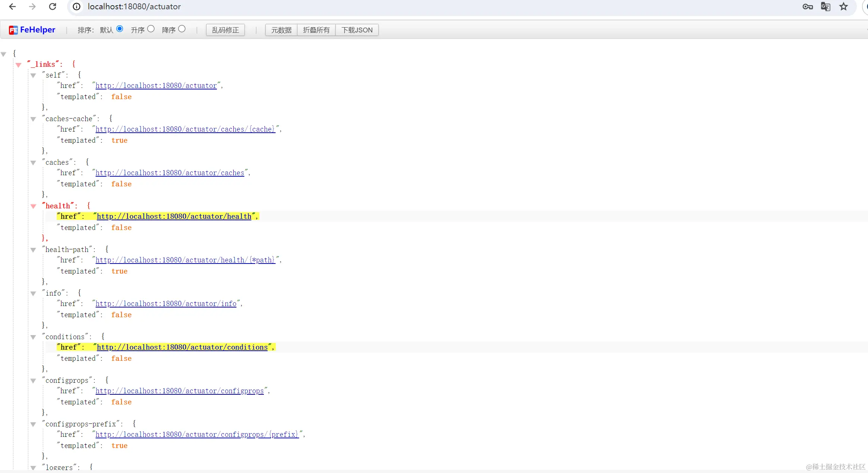This screenshot has height=473, width=868.
Task: Collapse the "health" node triangle
Action: 33,206
